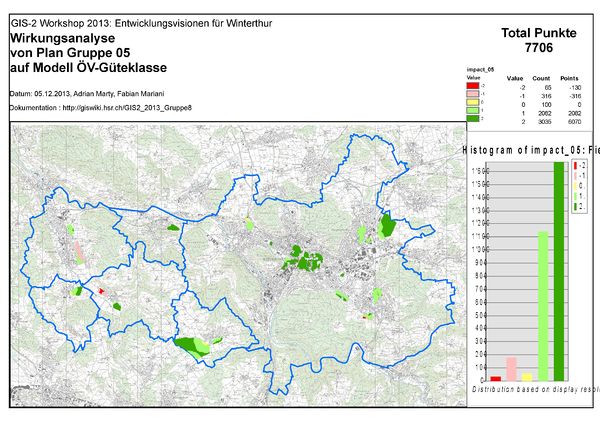This screenshot has height=424, width=600.
Task: Click the Total Punkte 7706 heading
Action: pyautogui.click(x=538, y=40)
